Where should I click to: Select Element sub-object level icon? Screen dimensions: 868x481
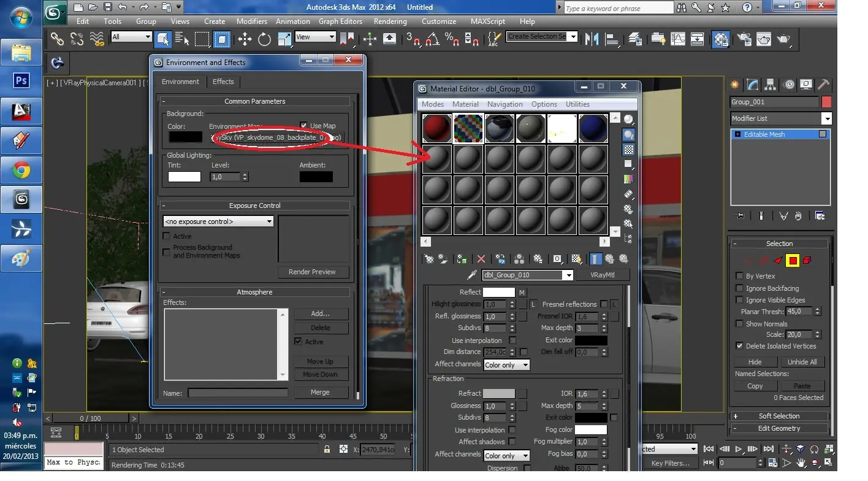tap(807, 261)
